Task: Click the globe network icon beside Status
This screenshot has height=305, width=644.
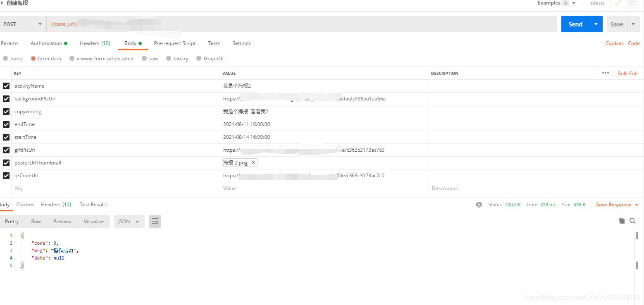Action: (479, 205)
